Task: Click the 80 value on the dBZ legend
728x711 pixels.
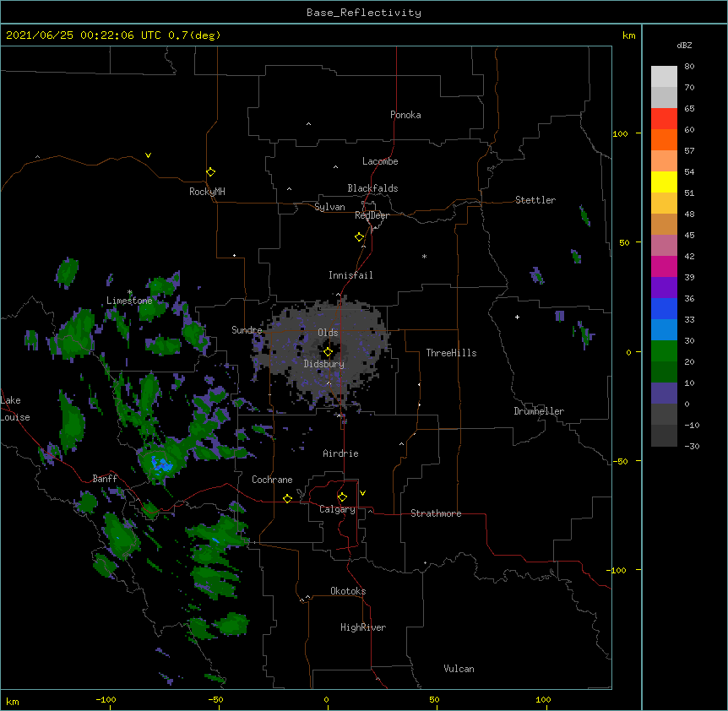Action: click(689, 67)
